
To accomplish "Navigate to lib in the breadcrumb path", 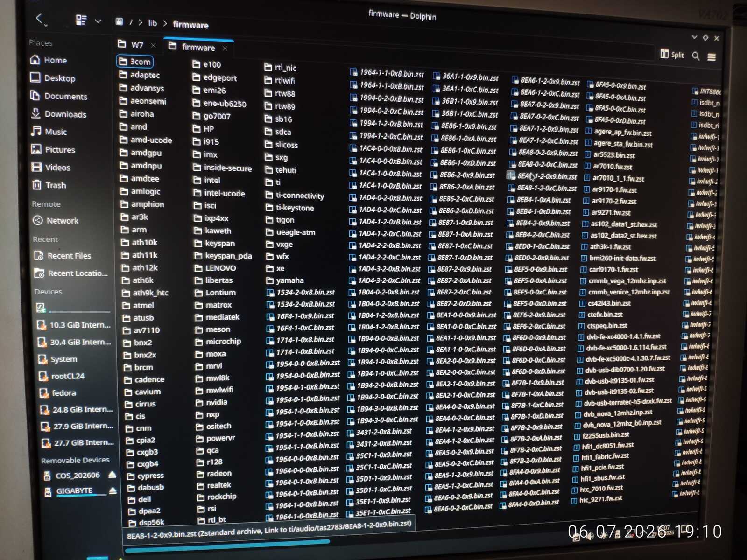I will (153, 22).
